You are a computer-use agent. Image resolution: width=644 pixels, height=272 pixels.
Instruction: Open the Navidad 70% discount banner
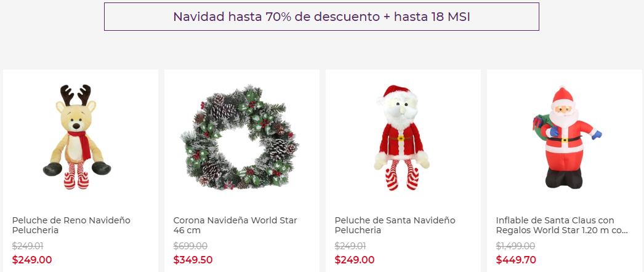point(321,17)
